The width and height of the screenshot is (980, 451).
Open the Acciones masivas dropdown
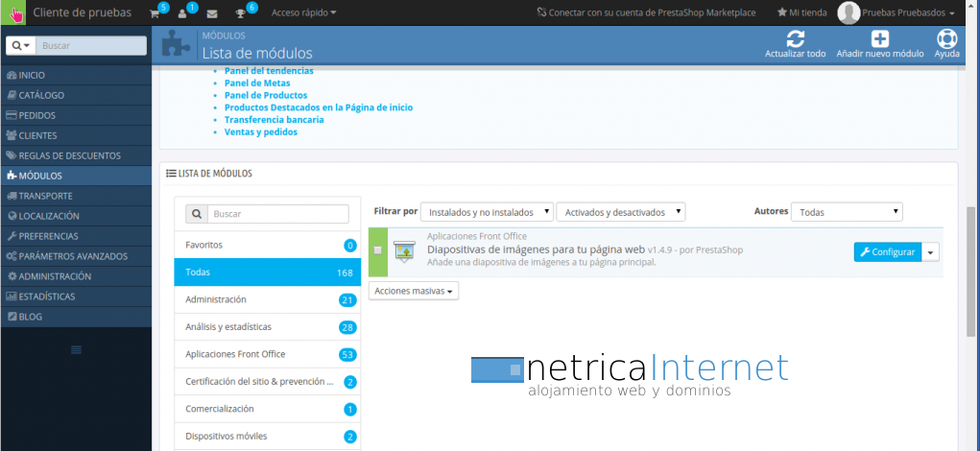[x=414, y=291]
